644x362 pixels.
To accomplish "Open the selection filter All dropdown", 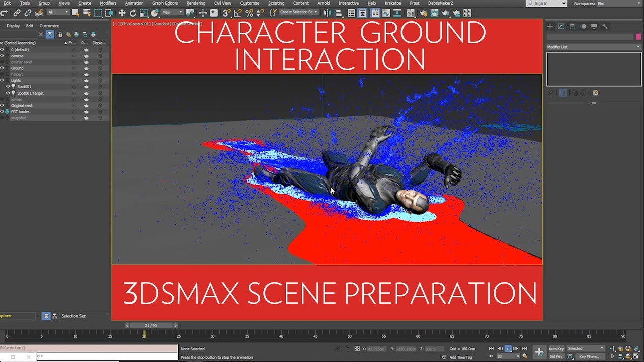I will pyautogui.click(x=58, y=12).
